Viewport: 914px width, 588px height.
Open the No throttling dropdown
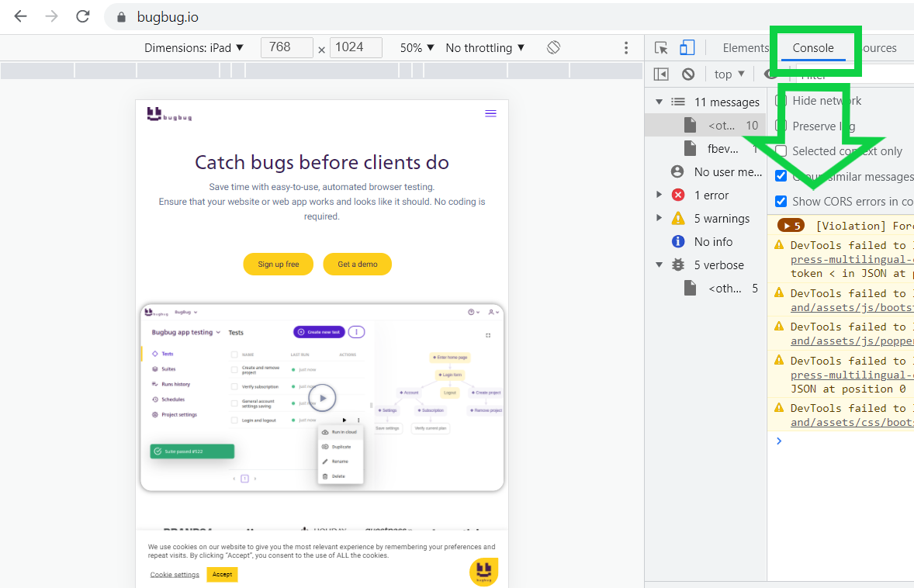click(x=485, y=48)
